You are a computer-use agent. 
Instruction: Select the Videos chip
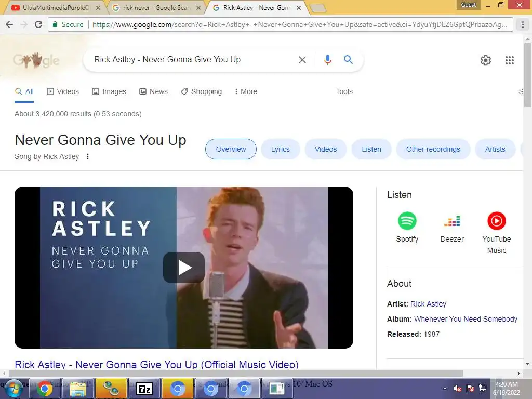pos(326,149)
